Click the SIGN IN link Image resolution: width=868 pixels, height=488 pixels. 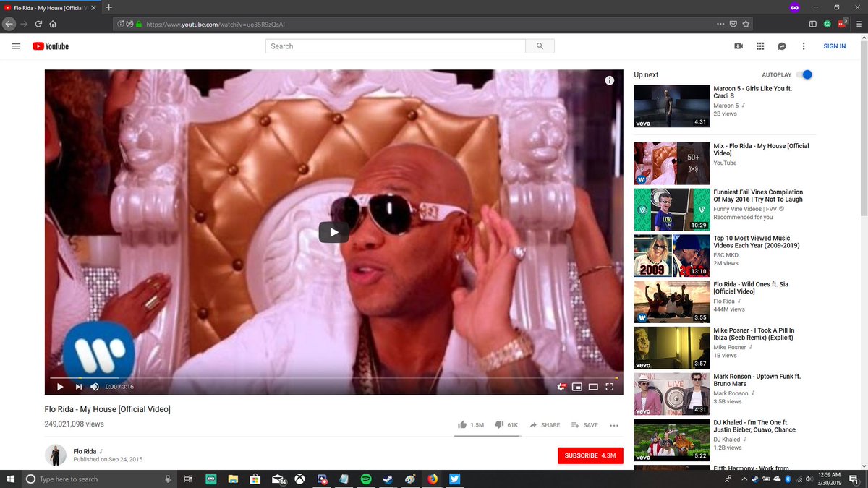tap(834, 46)
